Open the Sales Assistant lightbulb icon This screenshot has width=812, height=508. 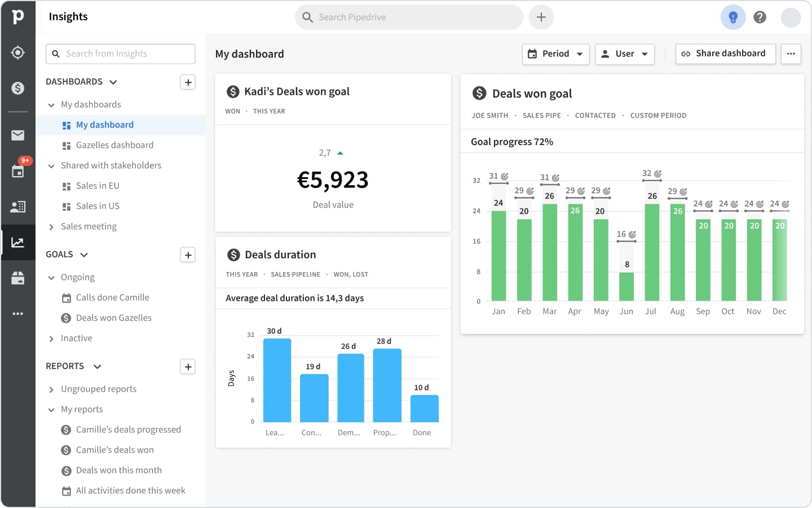point(733,17)
